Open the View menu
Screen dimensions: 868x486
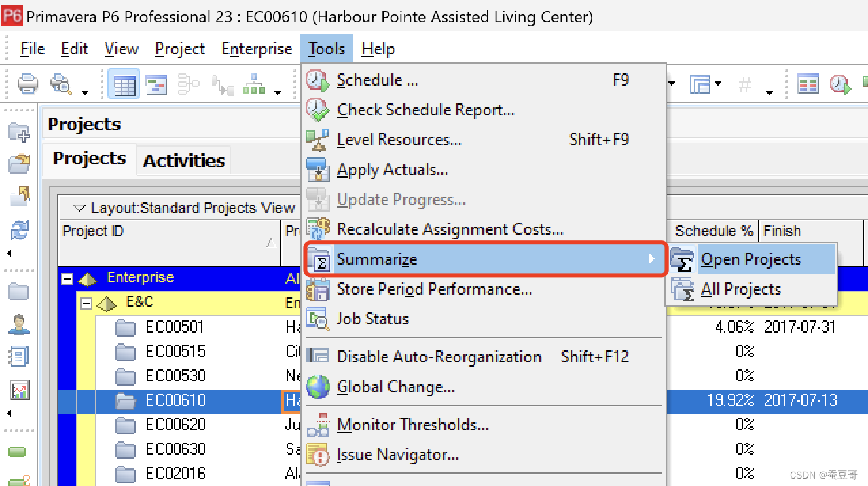[122, 49]
